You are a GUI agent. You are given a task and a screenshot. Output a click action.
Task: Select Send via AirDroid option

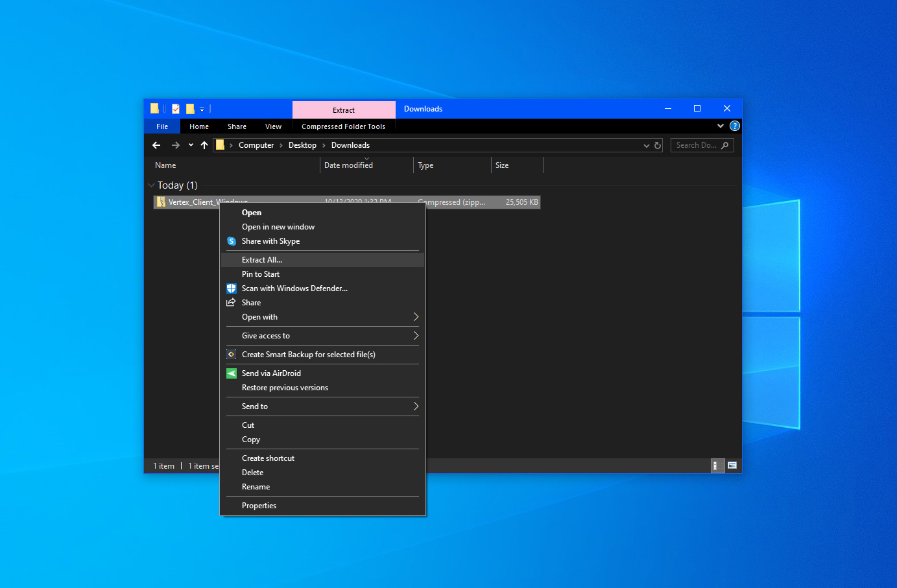coord(271,373)
